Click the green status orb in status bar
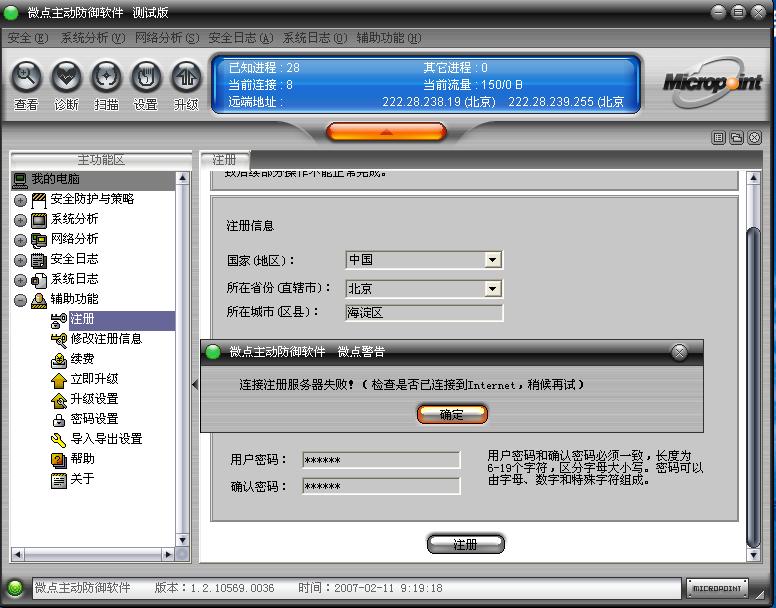Viewport: 776px width, 608px height. (15, 588)
